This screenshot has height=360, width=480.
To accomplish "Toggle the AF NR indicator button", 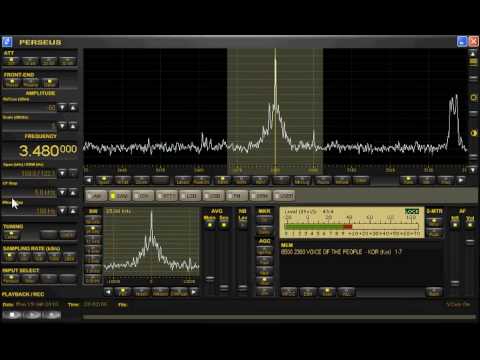I will pyautogui.click(x=455, y=225).
